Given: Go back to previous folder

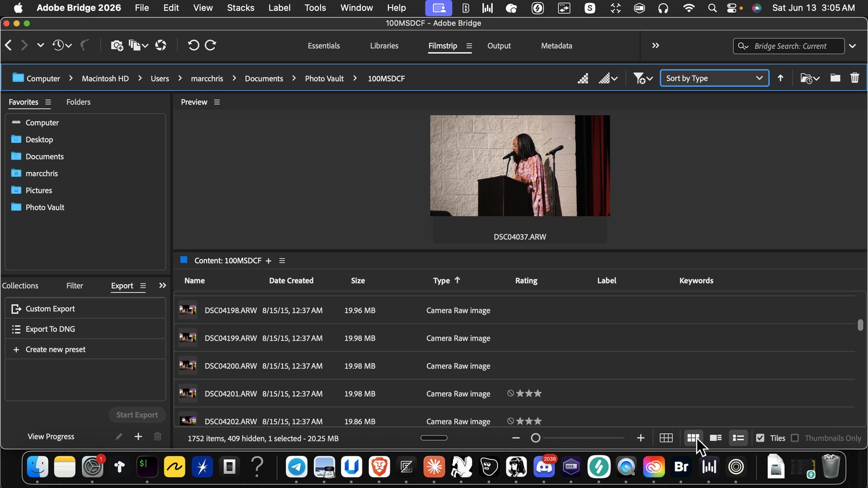Looking at the screenshot, I should [x=9, y=46].
